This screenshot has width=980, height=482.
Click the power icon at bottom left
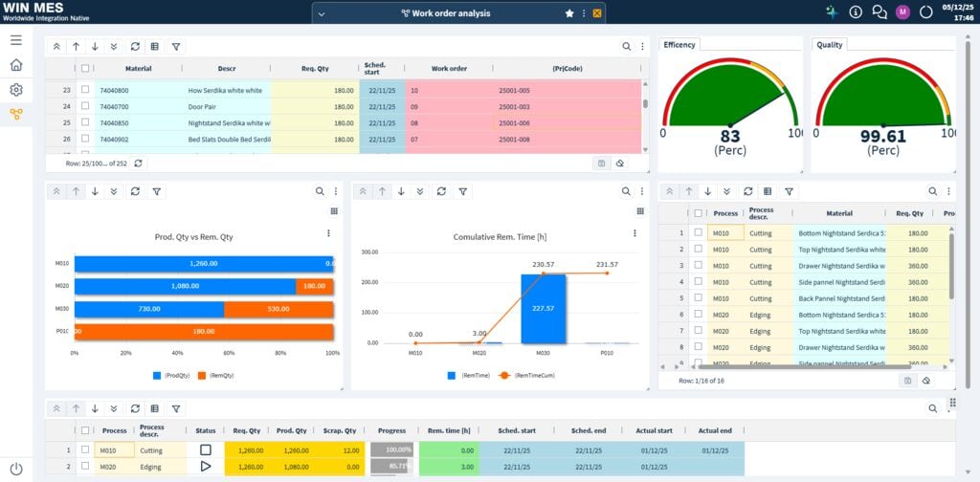(16, 468)
